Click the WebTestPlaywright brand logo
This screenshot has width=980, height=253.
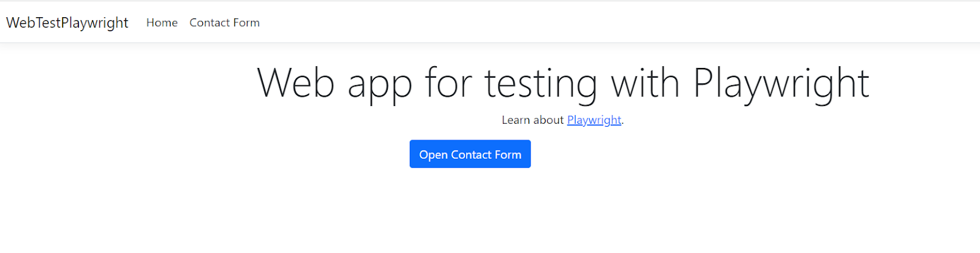[67, 23]
